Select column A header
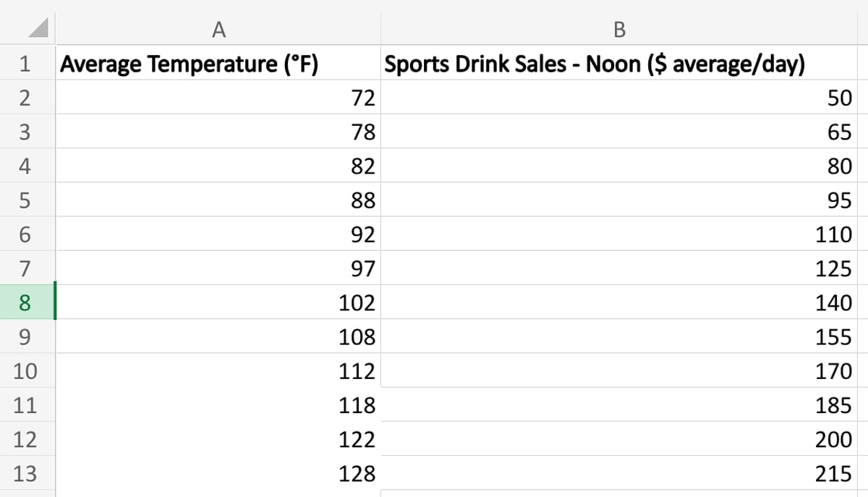Screen dimensions: 868x497 [x=218, y=30]
